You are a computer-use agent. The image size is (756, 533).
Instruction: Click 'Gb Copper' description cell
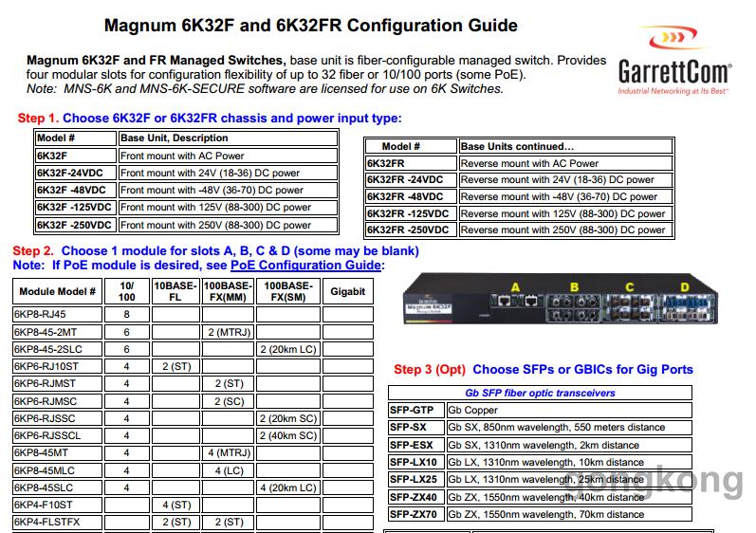569,410
